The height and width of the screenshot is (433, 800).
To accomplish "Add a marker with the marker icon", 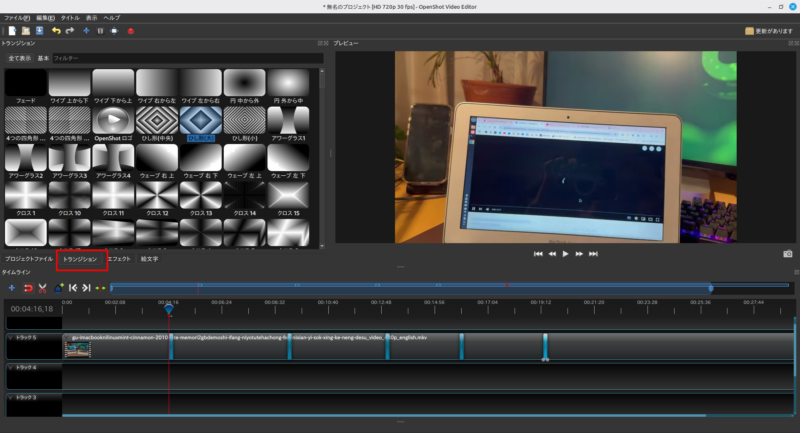I will click(x=59, y=288).
